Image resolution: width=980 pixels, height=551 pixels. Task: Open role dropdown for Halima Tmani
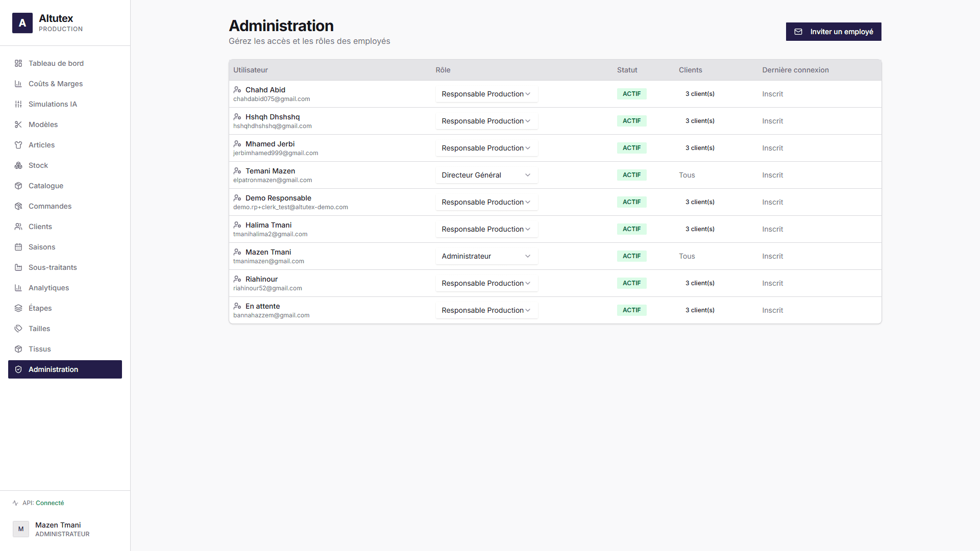[486, 229]
